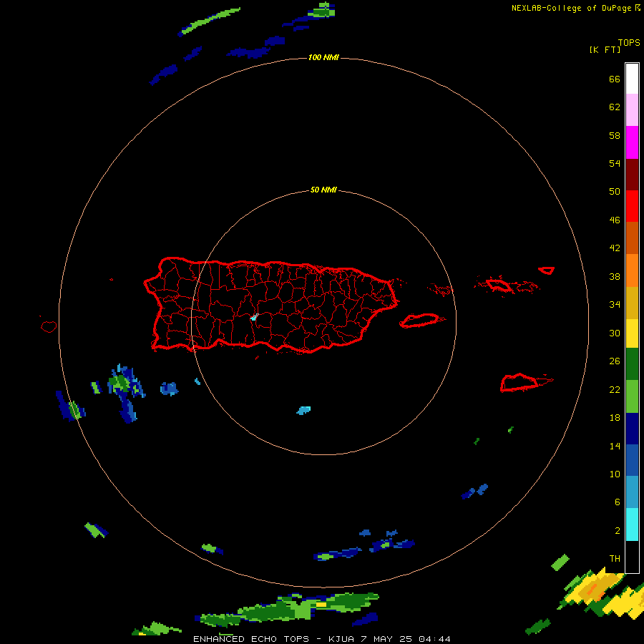Click the 100 NMI range ring label

323,57
